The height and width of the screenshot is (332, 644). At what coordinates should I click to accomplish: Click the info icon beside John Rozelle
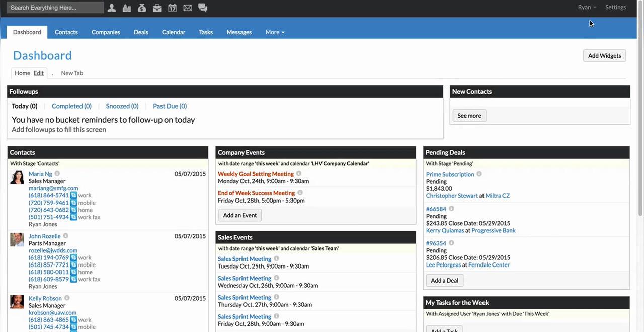click(65, 236)
